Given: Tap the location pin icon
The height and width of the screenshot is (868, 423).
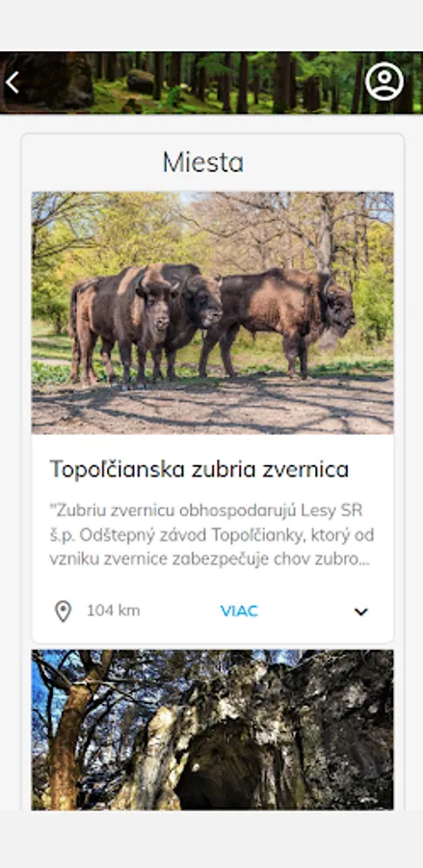Looking at the screenshot, I should click(63, 611).
